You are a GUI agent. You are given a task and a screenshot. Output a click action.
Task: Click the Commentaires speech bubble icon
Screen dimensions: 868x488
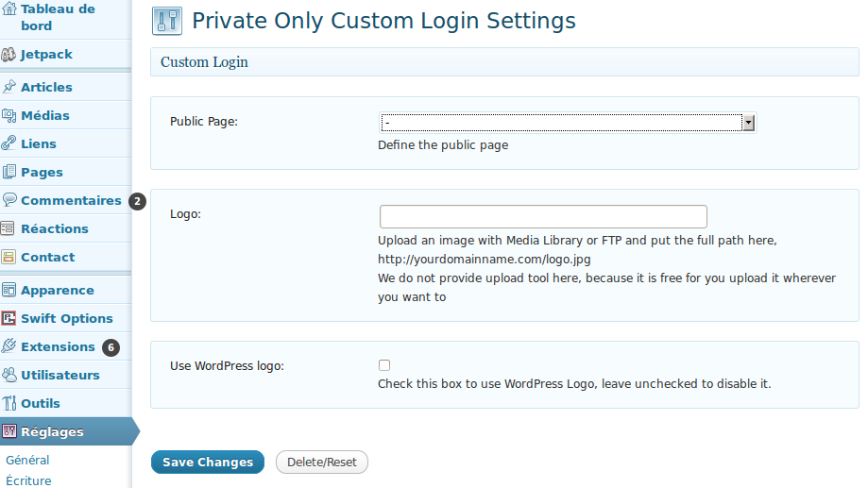pyautogui.click(x=9, y=200)
